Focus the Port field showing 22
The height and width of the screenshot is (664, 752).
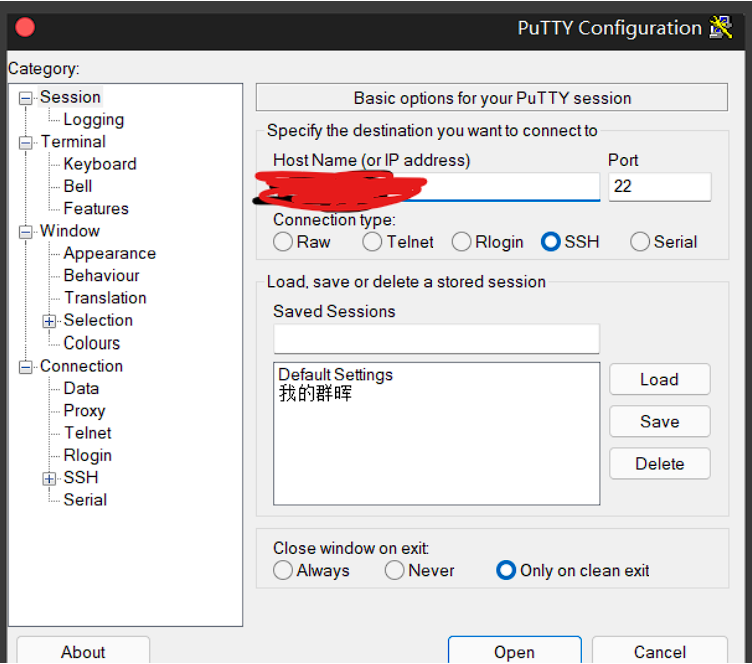[660, 186]
